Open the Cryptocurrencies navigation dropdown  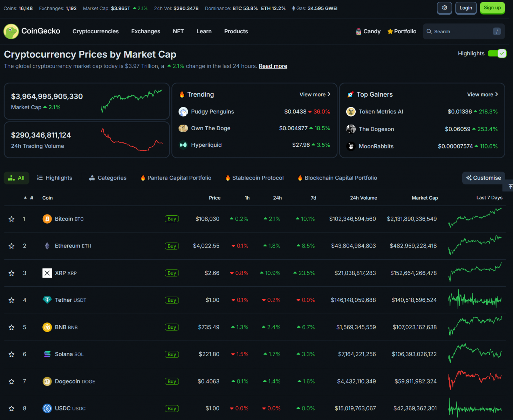point(95,31)
